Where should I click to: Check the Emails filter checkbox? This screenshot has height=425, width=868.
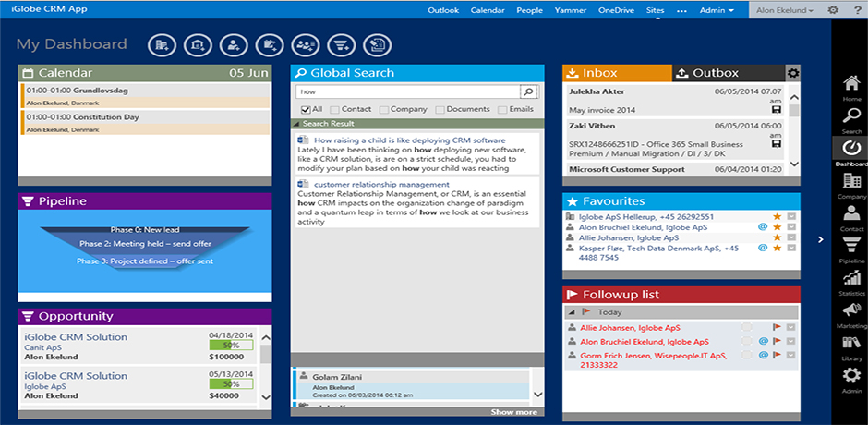click(502, 110)
